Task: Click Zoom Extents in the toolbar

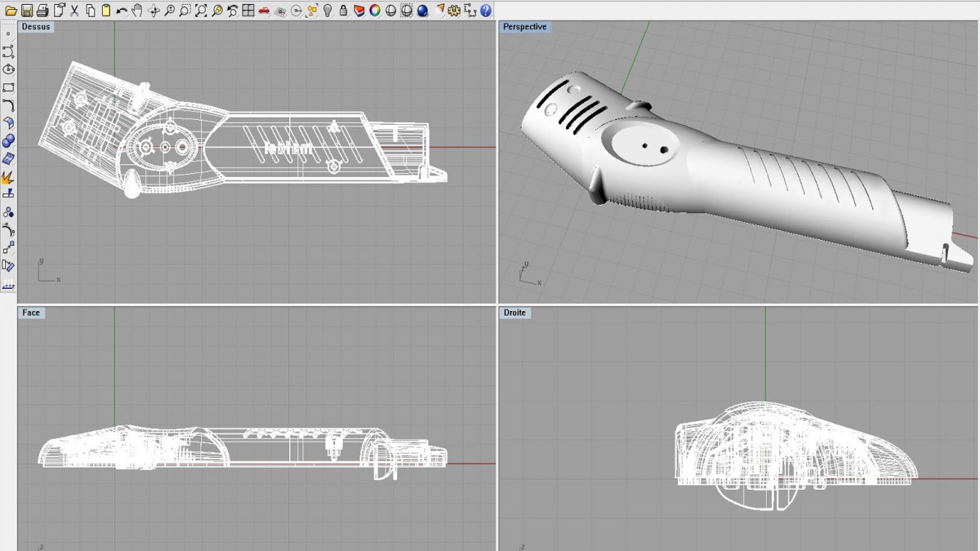Action: point(201,11)
